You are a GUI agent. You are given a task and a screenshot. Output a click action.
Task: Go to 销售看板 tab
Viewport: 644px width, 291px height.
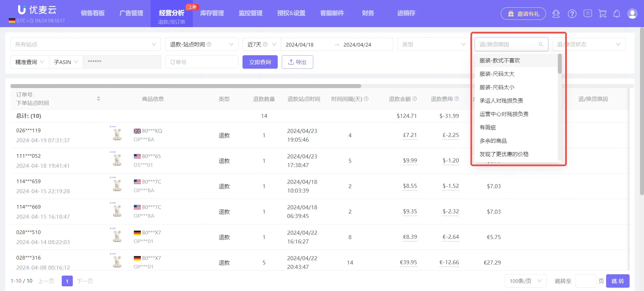(x=93, y=13)
